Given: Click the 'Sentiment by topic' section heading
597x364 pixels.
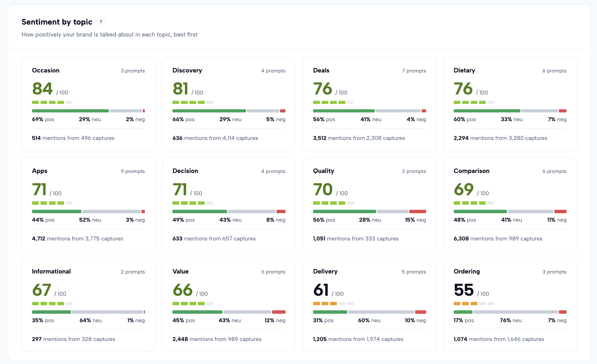Looking at the screenshot, I should click(x=57, y=22).
